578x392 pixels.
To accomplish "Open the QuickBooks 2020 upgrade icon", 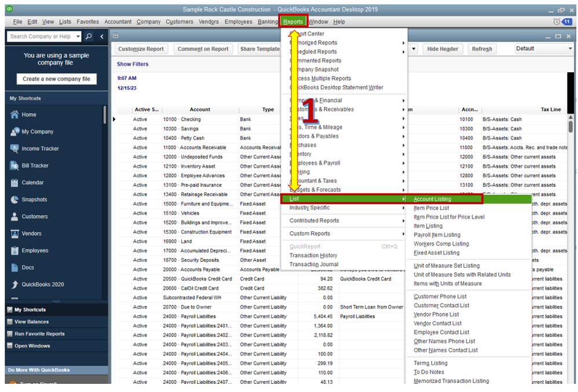I will click(14, 284).
